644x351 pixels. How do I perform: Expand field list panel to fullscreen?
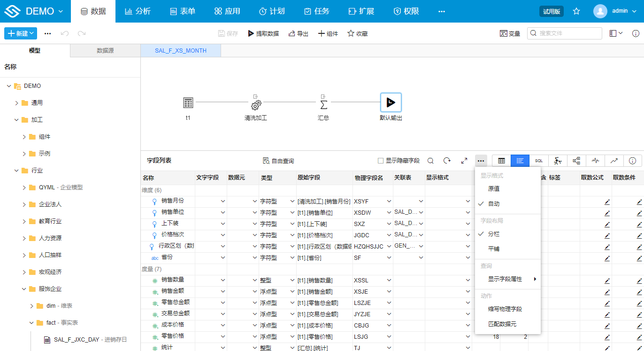tap(464, 161)
